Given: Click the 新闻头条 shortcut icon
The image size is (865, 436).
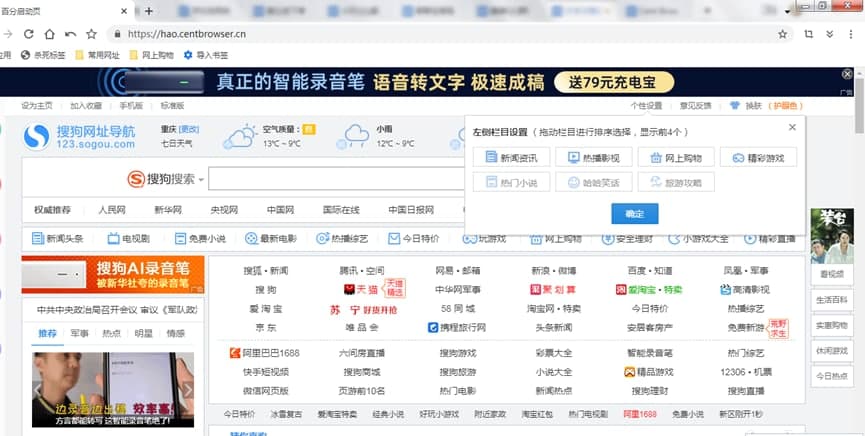Looking at the screenshot, I should coord(38,239).
